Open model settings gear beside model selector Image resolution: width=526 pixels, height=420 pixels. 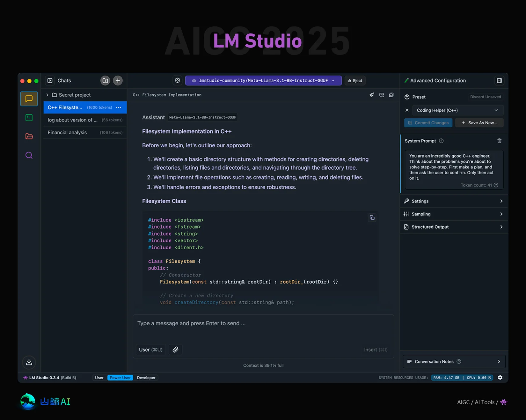point(178,81)
